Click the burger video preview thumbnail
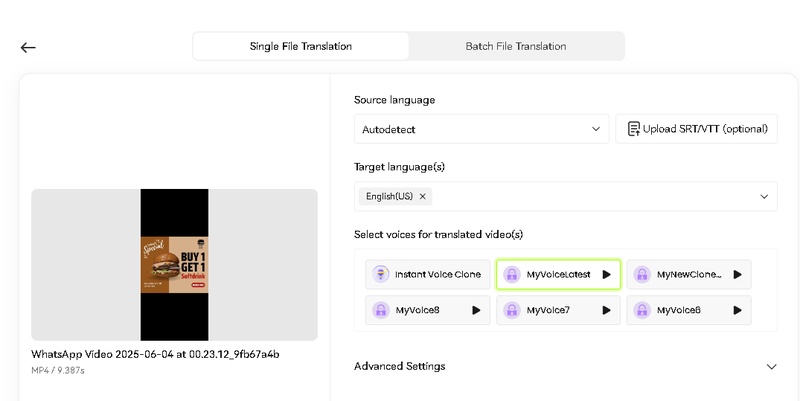Image resolution: width=800 pixels, height=401 pixels. 175,265
